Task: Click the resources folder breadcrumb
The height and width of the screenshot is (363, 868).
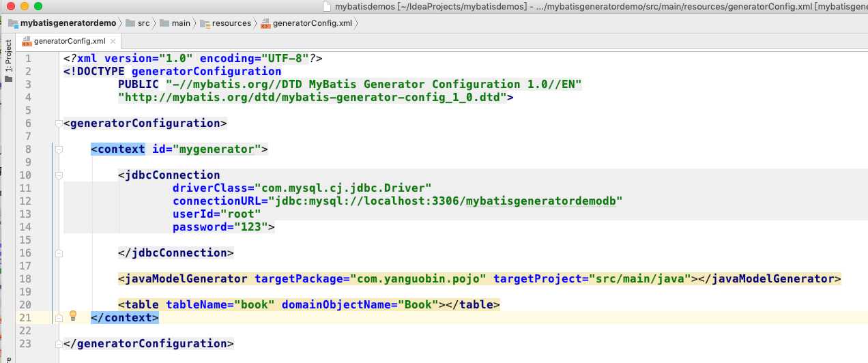Action: tap(226, 23)
